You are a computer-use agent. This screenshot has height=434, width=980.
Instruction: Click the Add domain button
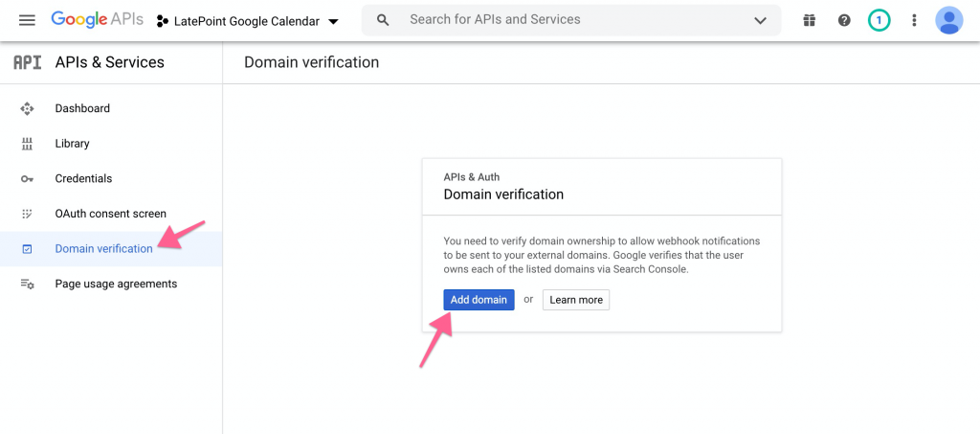coord(479,300)
